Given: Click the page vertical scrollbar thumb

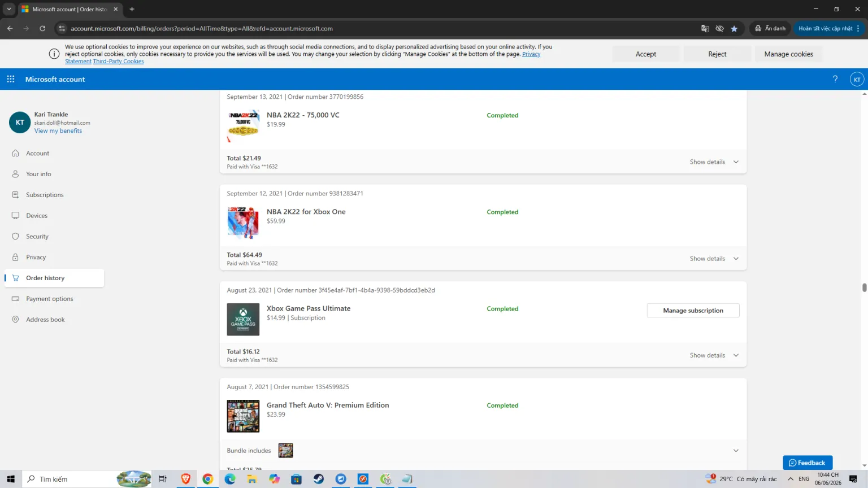Looking at the screenshot, I should point(864,287).
